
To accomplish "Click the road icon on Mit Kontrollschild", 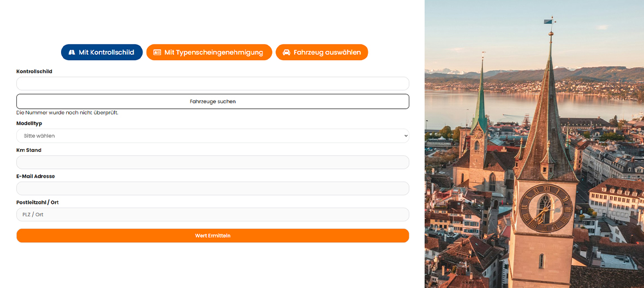I will point(72,52).
